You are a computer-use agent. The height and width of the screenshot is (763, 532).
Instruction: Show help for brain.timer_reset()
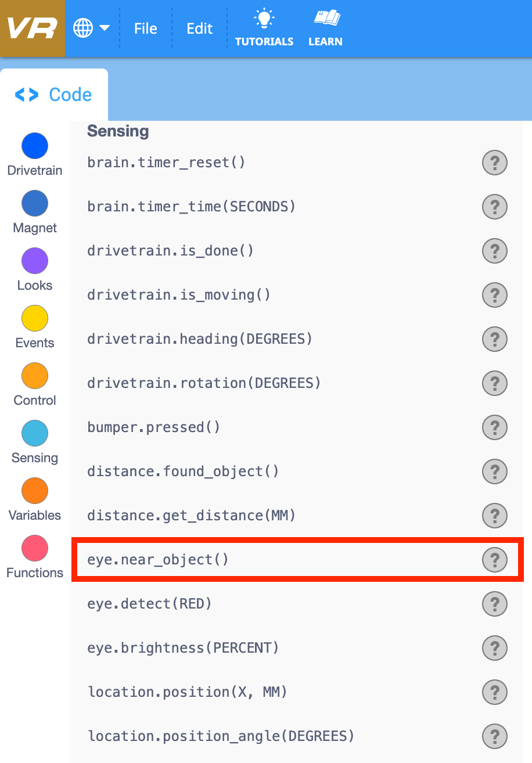coord(494,163)
